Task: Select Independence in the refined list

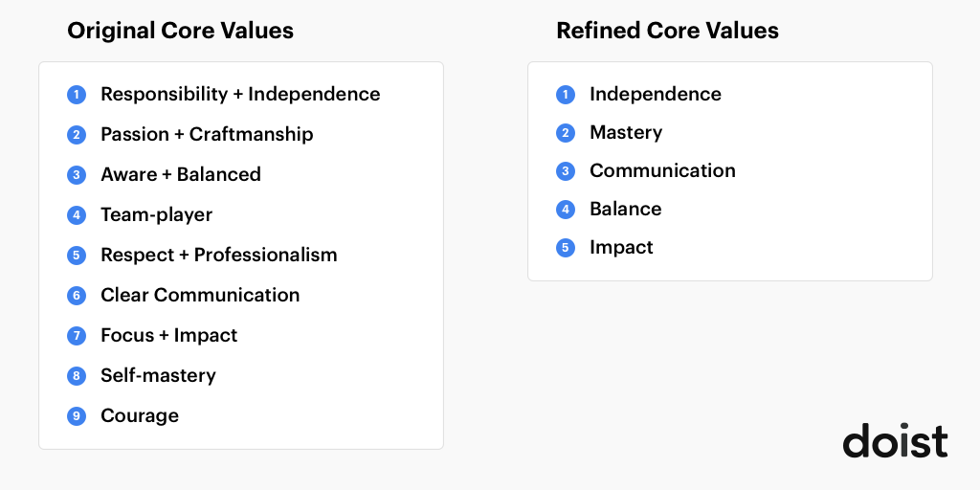Action: 656,94
